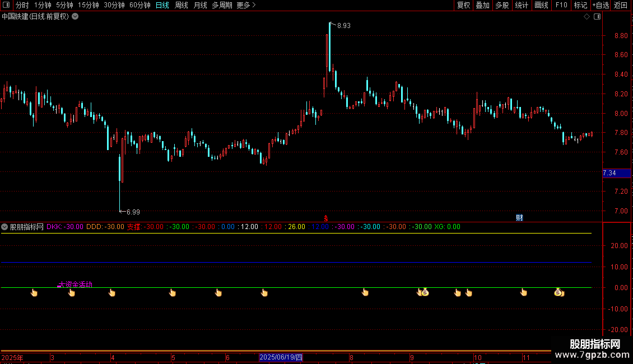Viewport: 633px width, 364px height.
Task: Select the 60分钟 period tab
Action: [x=140, y=5]
